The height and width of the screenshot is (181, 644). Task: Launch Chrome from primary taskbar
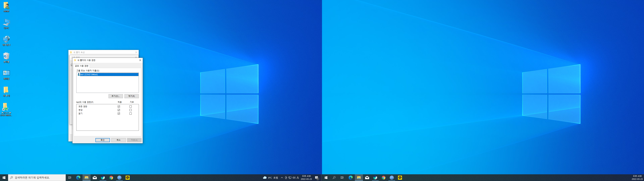[111, 178]
